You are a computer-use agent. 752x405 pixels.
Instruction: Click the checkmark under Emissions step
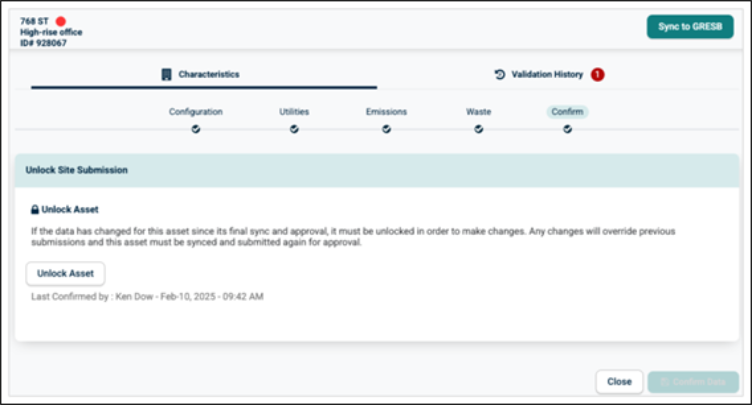pyautogui.click(x=386, y=128)
